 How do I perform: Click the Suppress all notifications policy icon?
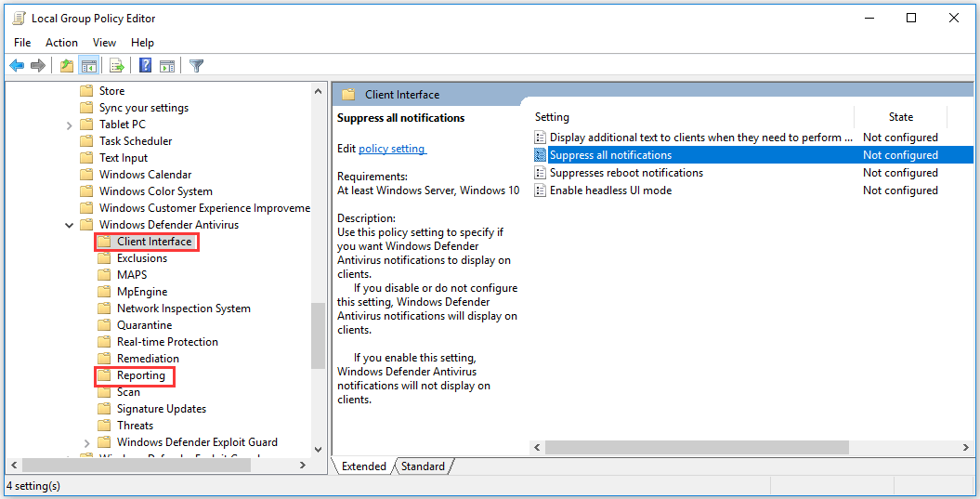click(540, 154)
